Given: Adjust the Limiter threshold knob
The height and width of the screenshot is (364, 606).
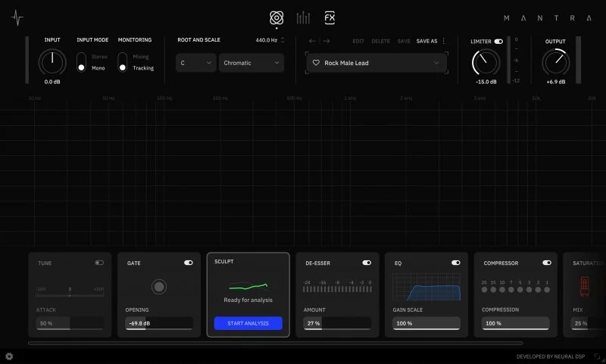Looking at the screenshot, I should (486, 63).
